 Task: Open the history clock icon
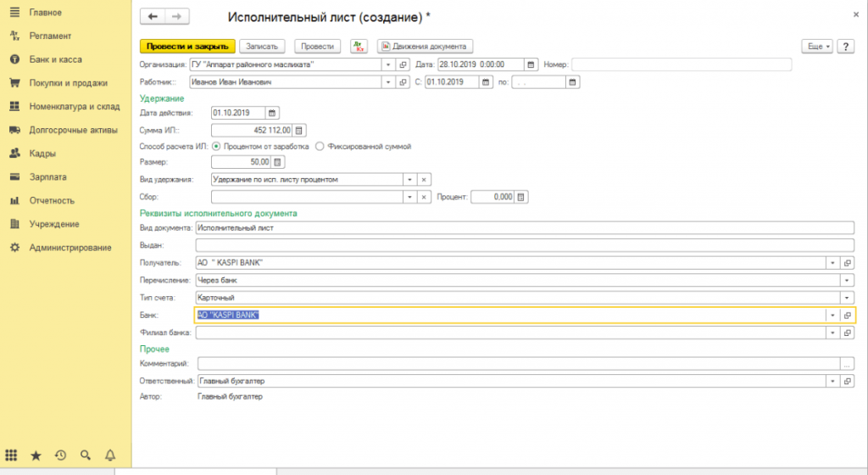pos(60,455)
